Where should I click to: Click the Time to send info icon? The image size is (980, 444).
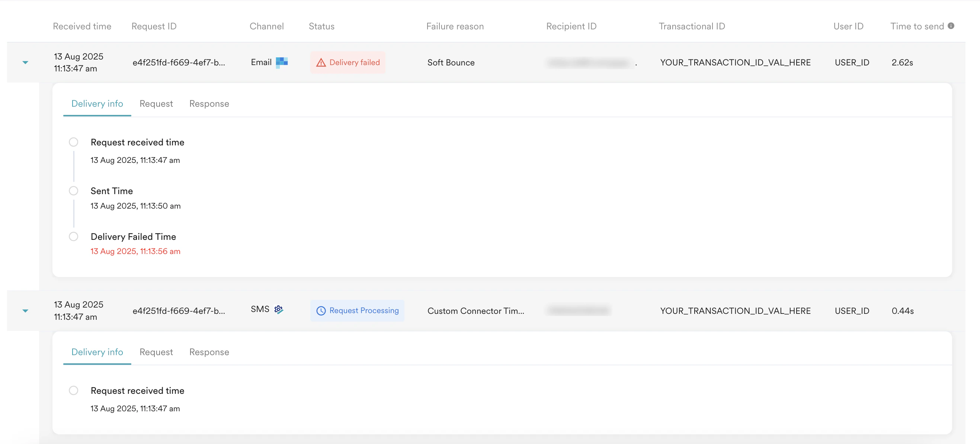tap(951, 26)
